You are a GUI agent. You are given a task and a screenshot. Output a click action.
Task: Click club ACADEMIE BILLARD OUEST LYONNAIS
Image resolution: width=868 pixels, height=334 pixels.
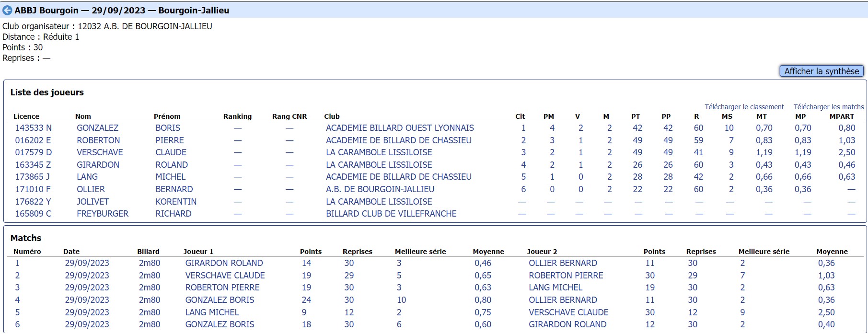[400, 128]
